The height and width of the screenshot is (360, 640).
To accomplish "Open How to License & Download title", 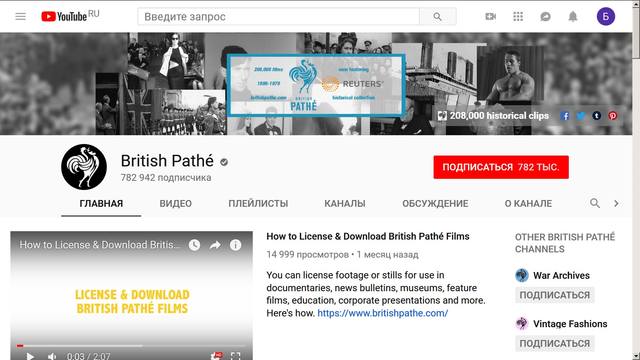I will coord(368,236).
